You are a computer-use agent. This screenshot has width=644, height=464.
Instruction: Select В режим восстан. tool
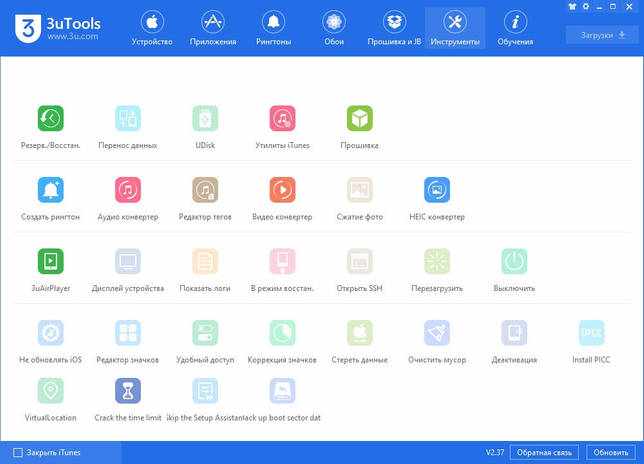tap(282, 262)
